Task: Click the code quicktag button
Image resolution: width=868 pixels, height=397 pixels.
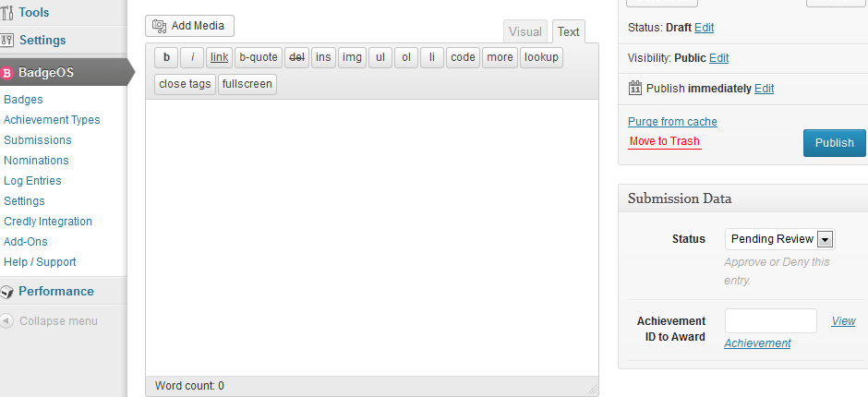Action: pyautogui.click(x=463, y=57)
